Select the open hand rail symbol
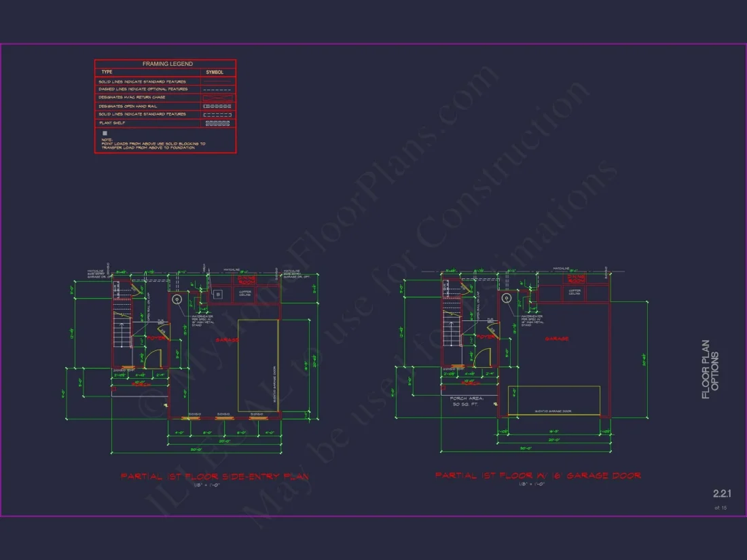This screenshot has height=560, width=747. coord(218,107)
